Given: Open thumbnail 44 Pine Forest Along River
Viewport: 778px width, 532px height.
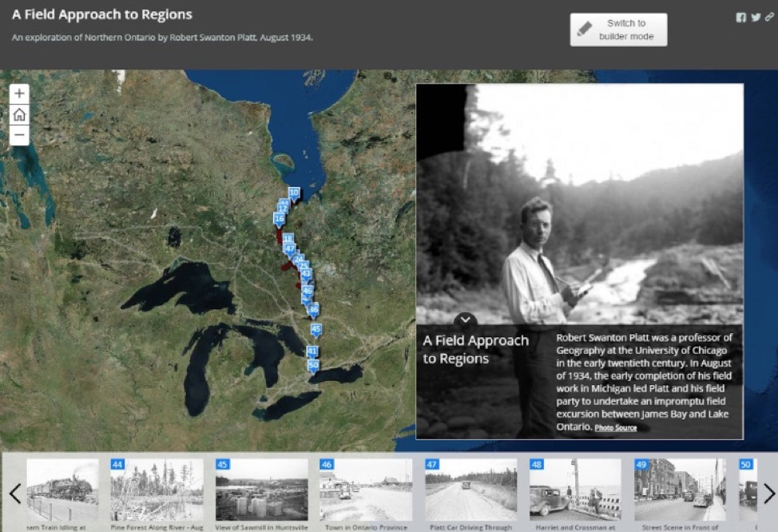Looking at the screenshot, I should [157, 490].
